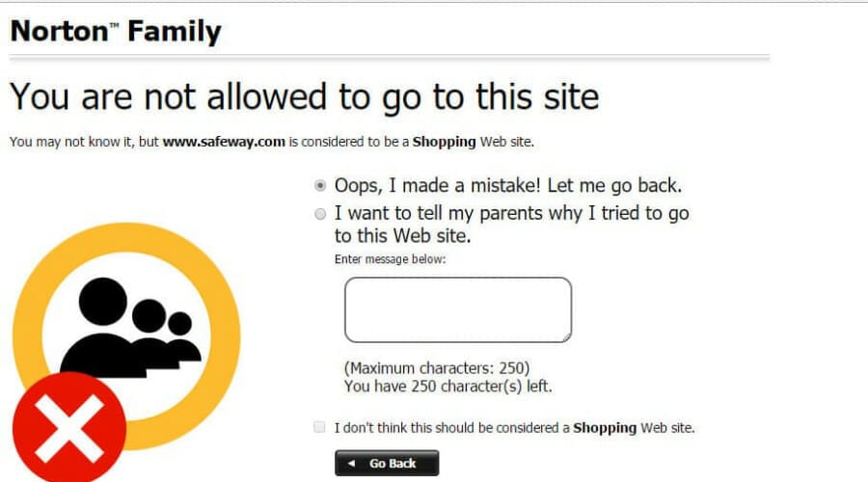The image size is (868, 482).
Task: Select 'Oops, I made a mistake' radio button
Action: click(320, 186)
